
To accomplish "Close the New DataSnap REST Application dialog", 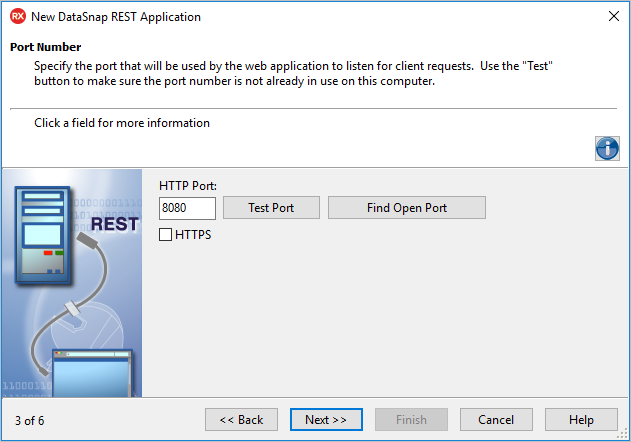I will point(614,17).
